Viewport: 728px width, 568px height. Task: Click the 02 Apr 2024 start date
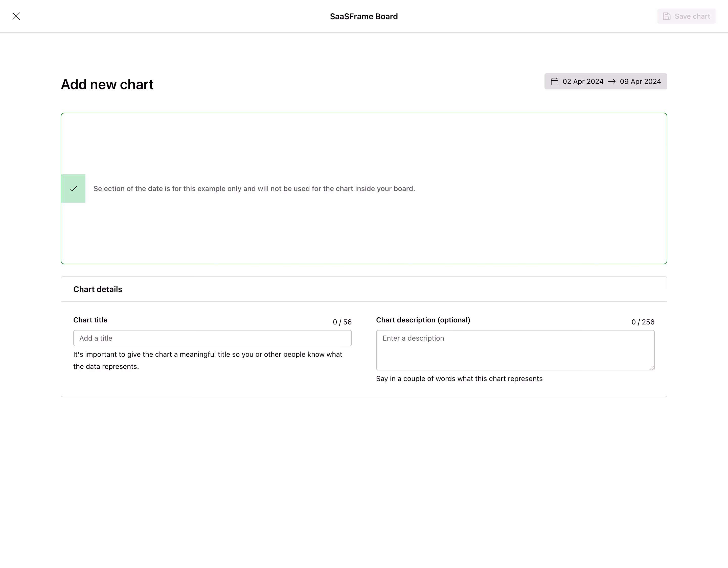pos(583,82)
